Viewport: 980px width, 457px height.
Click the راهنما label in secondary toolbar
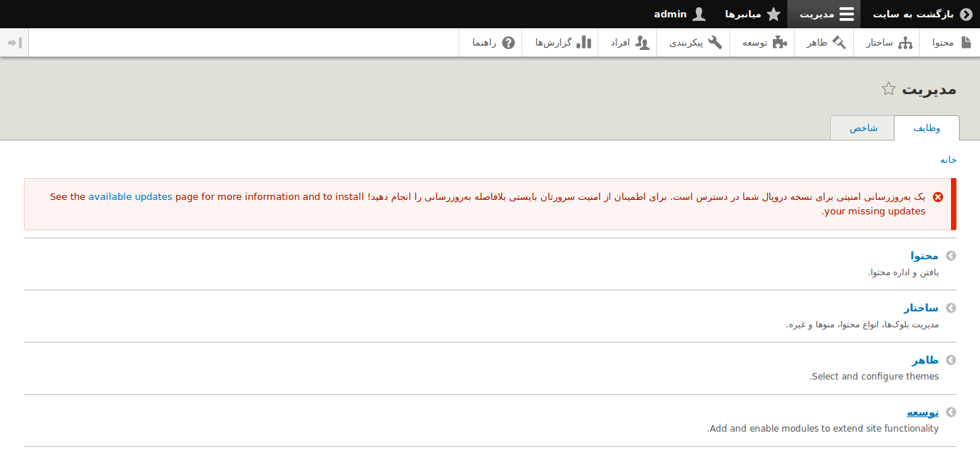point(484,43)
